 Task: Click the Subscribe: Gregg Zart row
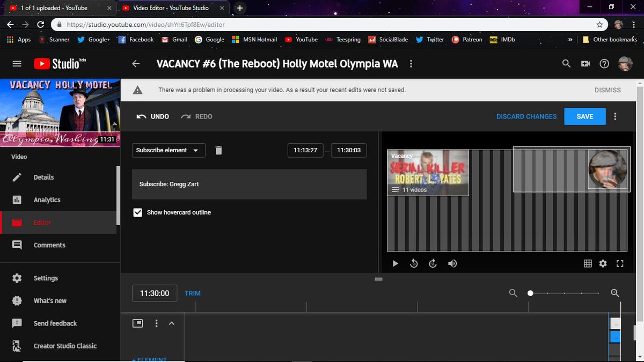pos(250,184)
